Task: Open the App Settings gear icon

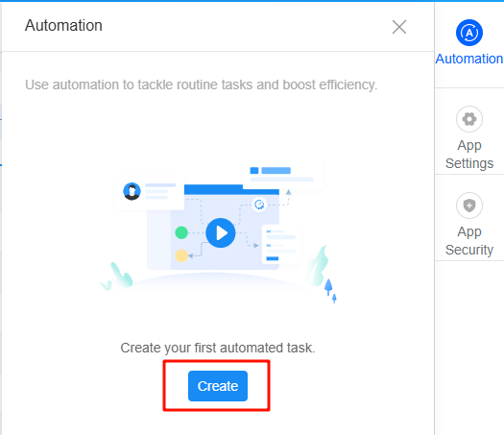Action: (469, 119)
